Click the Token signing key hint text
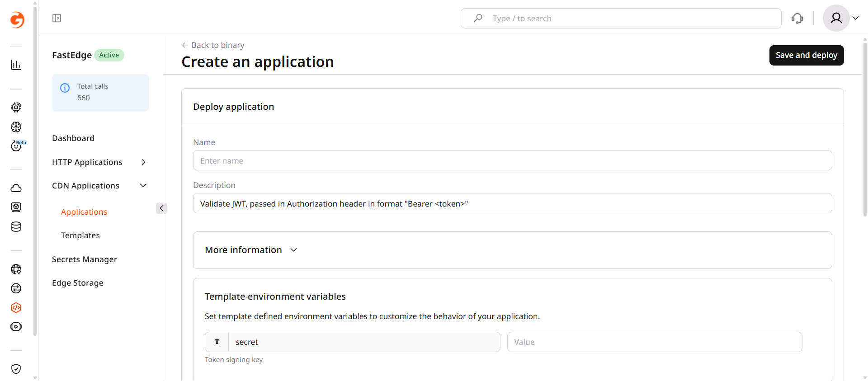This screenshot has width=868, height=381. pos(234,360)
